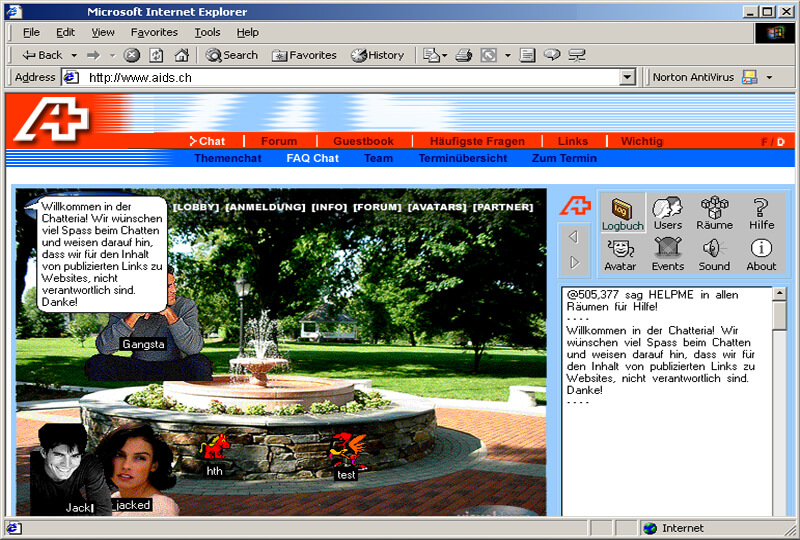This screenshot has height=540, width=800.
Task: Open the Hilfe help icon
Action: point(761,213)
